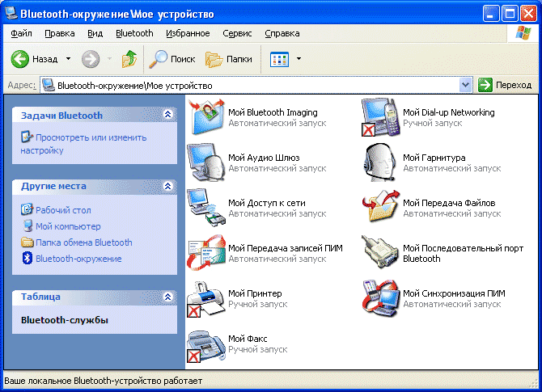Open Папка обмена Bluetooth link text
Viewport: 542px width, 392px height.
(84, 242)
